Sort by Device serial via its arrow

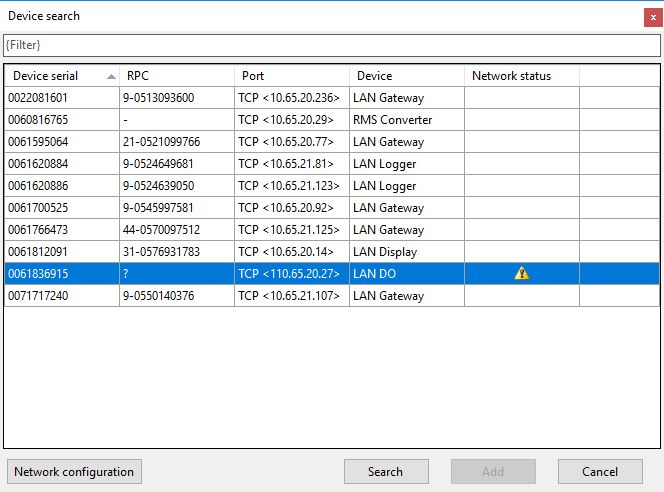pyautogui.click(x=111, y=77)
